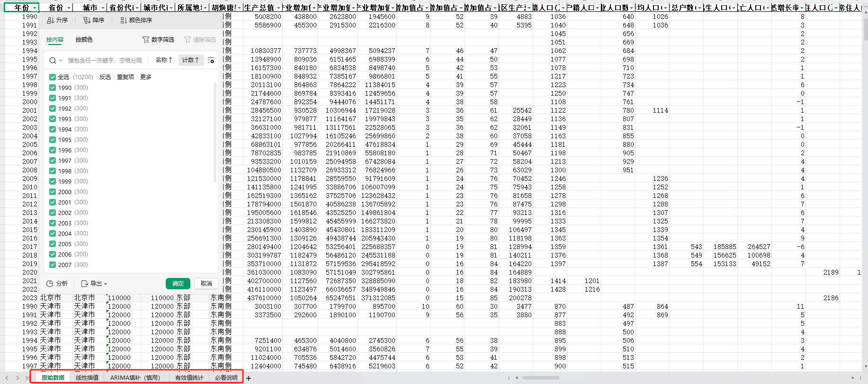Open the 省份代码 column filter dropdown
This screenshot has width=868, height=384.
click(137, 8)
